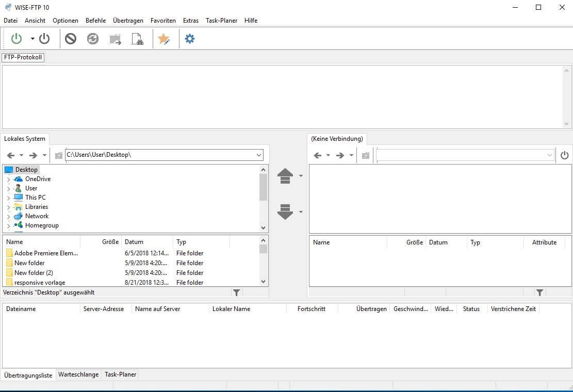Switch to the Übertragungsliste tab
The image size is (573, 392).
28,375
